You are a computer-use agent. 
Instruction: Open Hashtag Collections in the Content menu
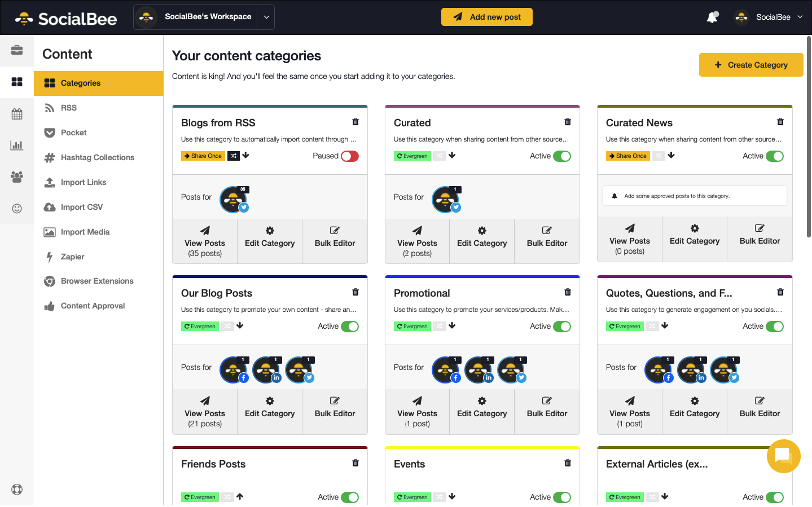pos(97,157)
